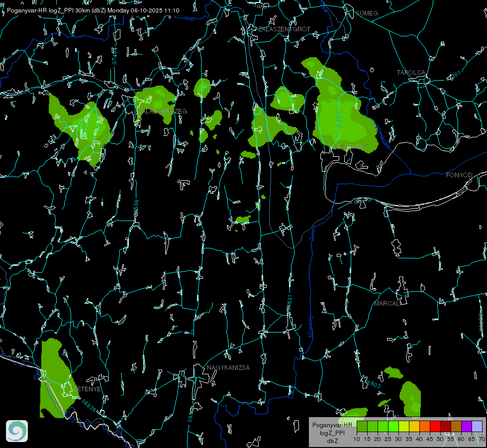The height and width of the screenshot is (448, 487).
Task: Click the legend scale value 45
Action: (429, 440)
